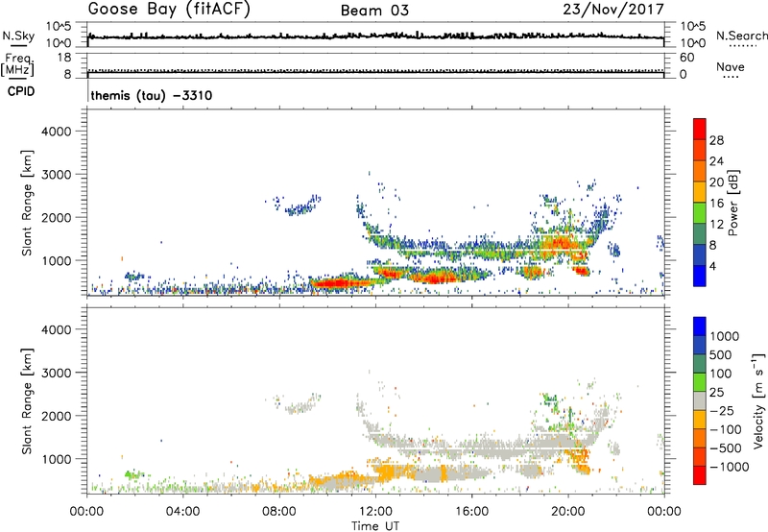
Task: Pick the red top segment of power colorbar
Action: (700, 130)
